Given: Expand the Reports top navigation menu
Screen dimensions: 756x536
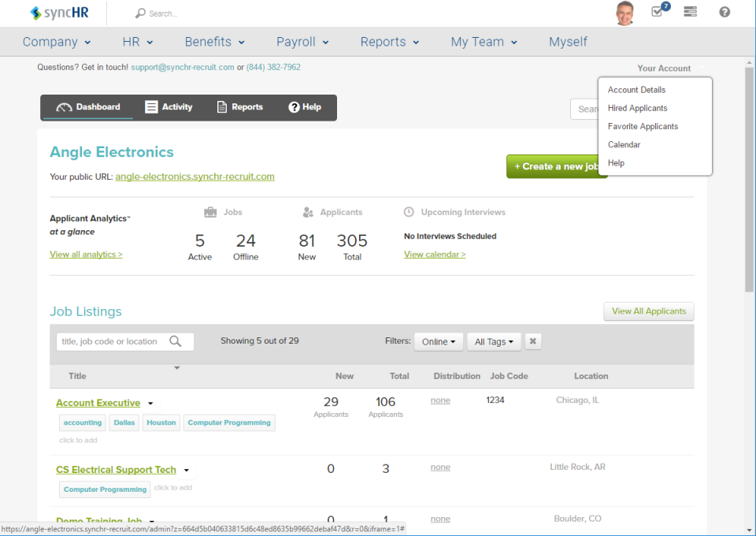Looking at the screenshot, I should point(390,42).
